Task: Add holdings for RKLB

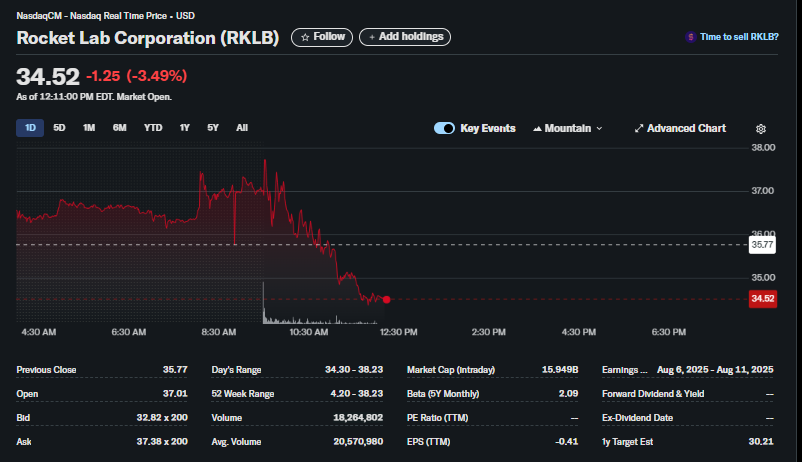Action: [x=405, y=37]
